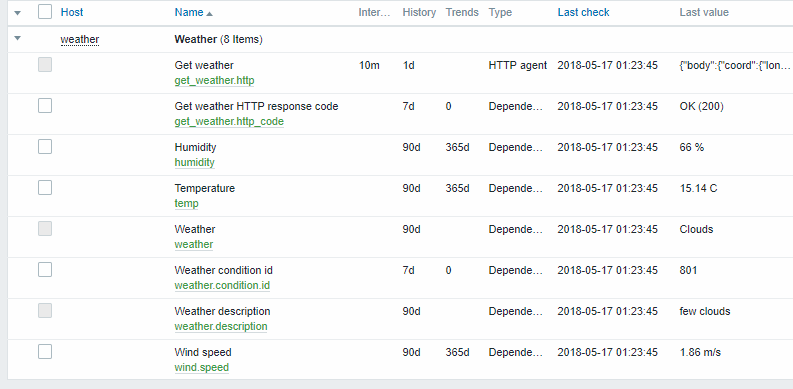This screenshot has width=793, height=389.
Task: Open the weather host link
Action: 80,39
